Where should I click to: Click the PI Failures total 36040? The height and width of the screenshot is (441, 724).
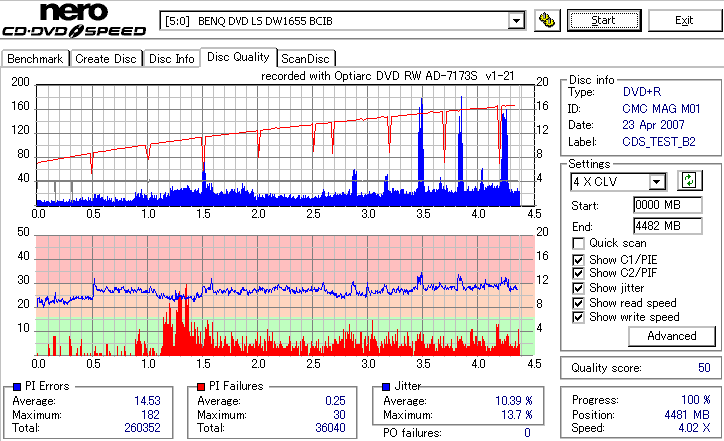(x=330, y=428)
